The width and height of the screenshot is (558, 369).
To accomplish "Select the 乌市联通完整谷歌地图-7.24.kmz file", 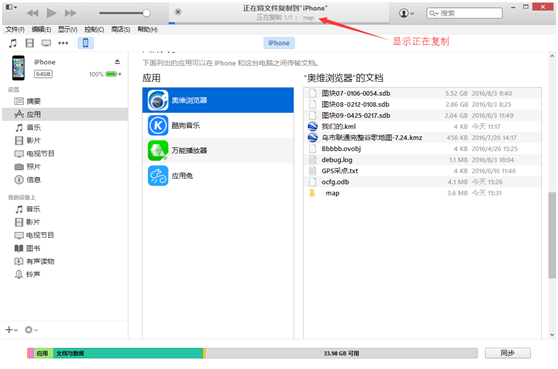I will click(x=422, y=137).
